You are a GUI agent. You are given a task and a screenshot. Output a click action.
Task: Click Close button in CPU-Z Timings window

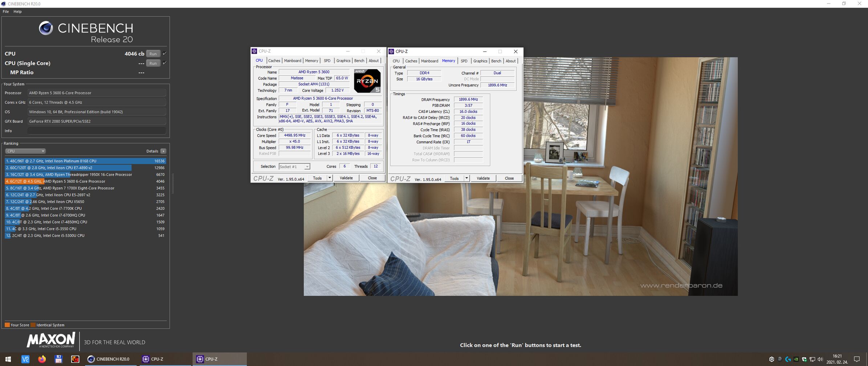(509, 178)
